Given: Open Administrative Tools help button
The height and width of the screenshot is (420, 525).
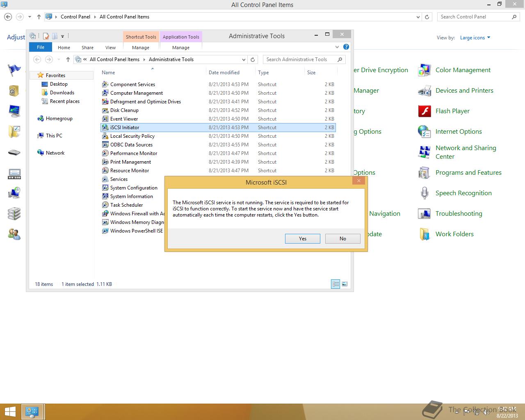Looking at the screenshot, I should tap(346, 47).
